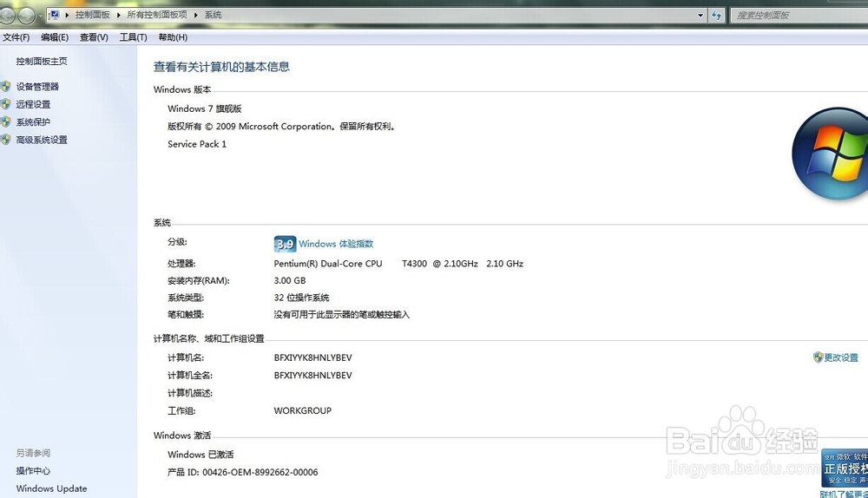The width and height of the screenshot is (868, 498).
Task: Click the Service Pack 1 text
Action: [x=197, y=144]
